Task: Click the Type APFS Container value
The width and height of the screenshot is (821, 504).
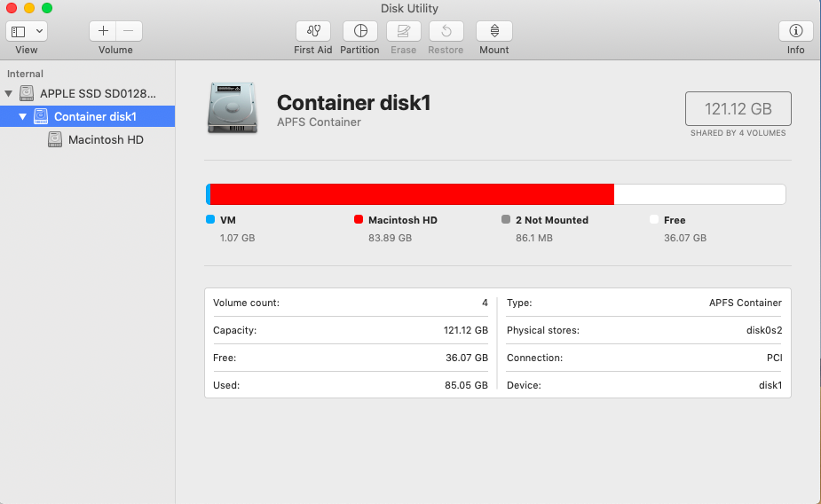Action: [746, 303]
